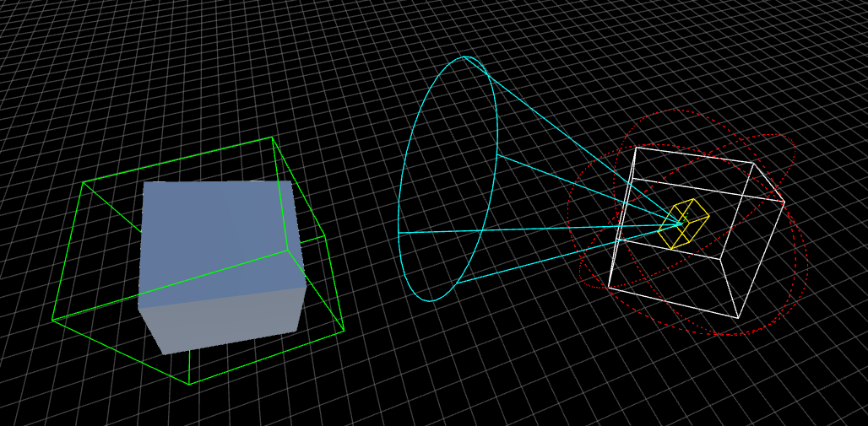This screenshot has width=868, height=426.
Task: Click the green wireframe's lowest corner vertex
Action: point(189,384)
